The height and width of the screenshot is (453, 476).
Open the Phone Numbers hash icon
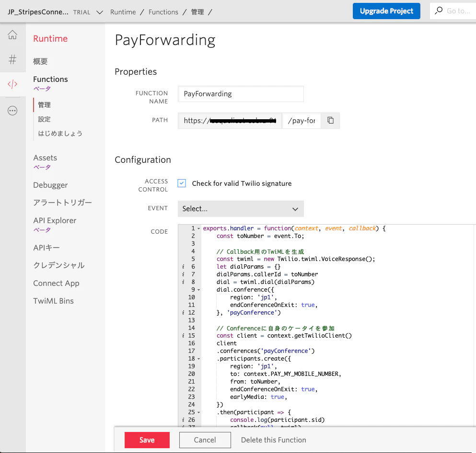pyautogui.click(x=12, y=59)
